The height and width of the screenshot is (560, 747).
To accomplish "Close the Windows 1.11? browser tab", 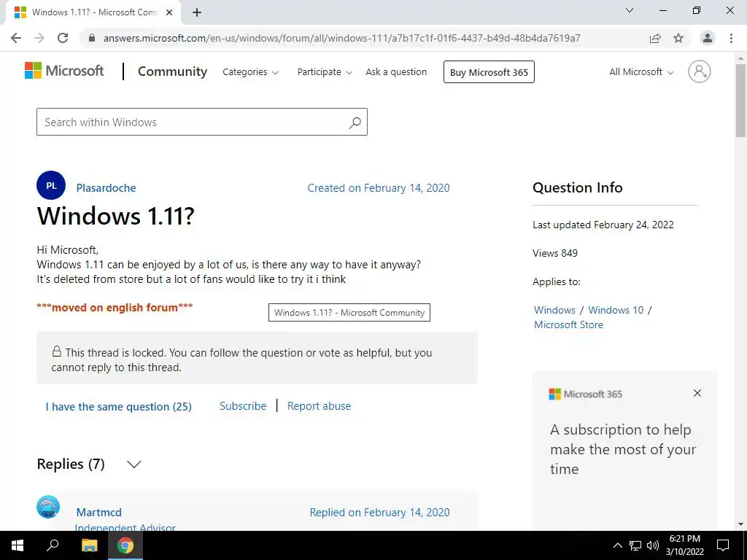I will [169, 12].
